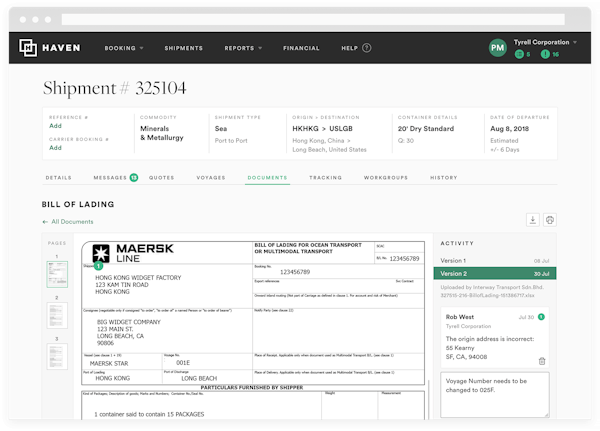Click the voyage number comment text box
The width and height of the screenshot is (600, 431).
495,395
